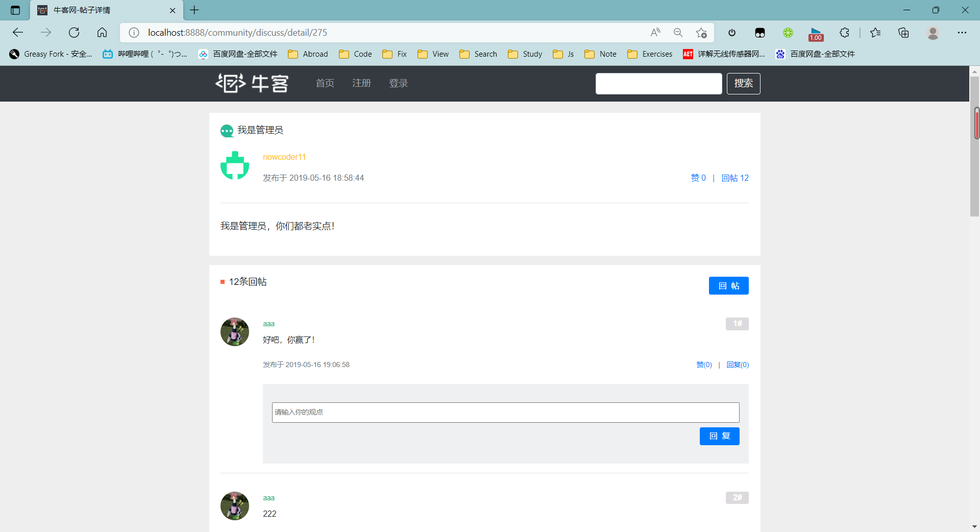
Task: Open the browser profile avatar
Action: pyautogui.click(x=933, y=33)
